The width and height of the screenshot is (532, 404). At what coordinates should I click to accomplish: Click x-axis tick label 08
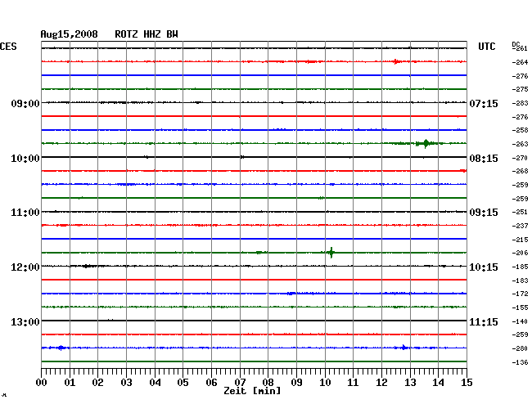pos(268,383)
